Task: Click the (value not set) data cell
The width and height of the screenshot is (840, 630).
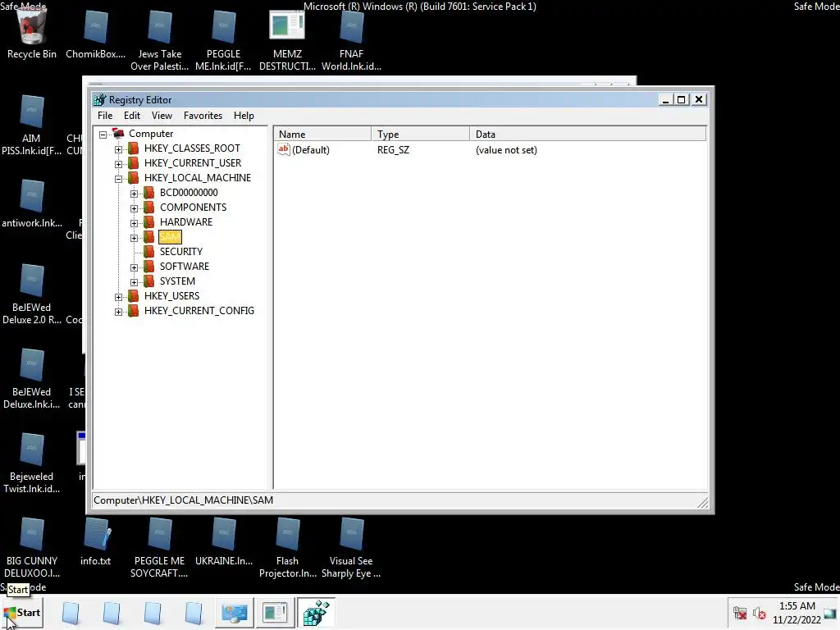Action: [x=506, y=150]
